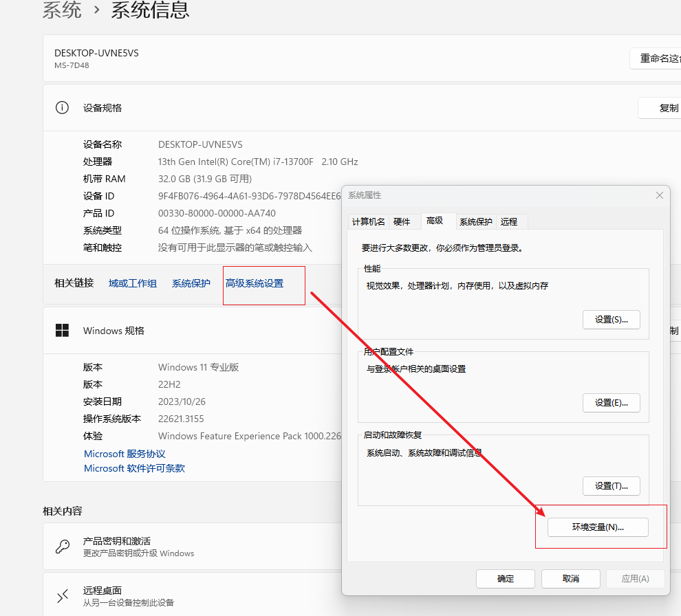Click the 重命名这台电脑 button
Screen dimensions: 681x616
click(x=656, y=58)
